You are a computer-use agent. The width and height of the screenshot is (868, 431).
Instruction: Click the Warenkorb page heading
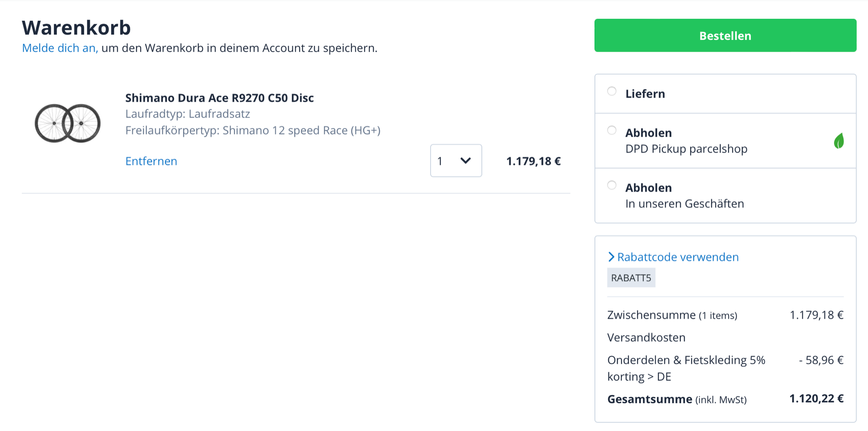(x=76, y=28)
